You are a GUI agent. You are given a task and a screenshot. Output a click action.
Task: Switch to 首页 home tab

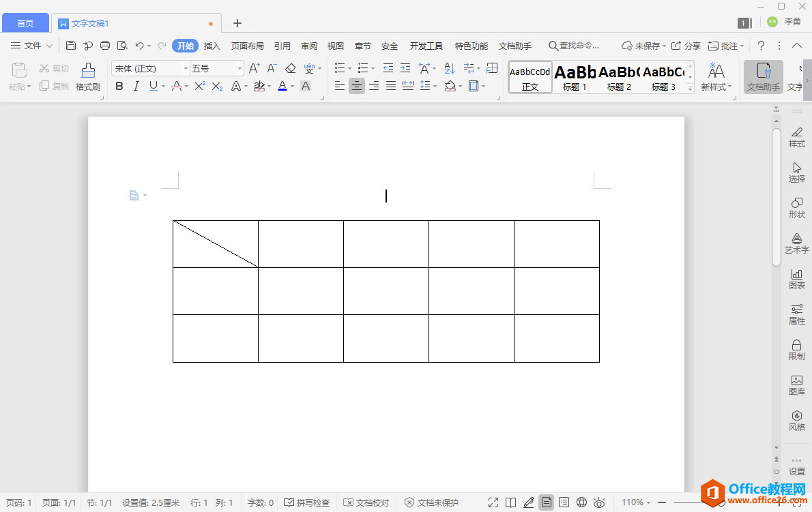25,23
